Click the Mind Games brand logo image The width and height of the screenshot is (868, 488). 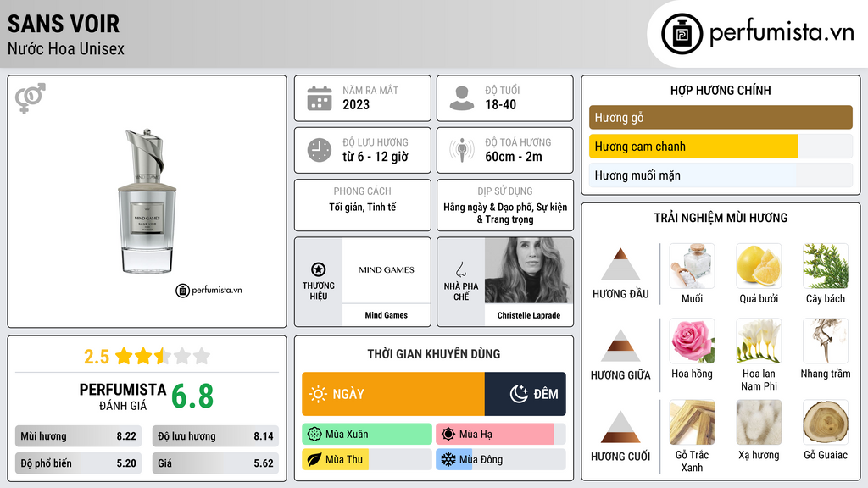pyautogui.click(x=387, y=270)
